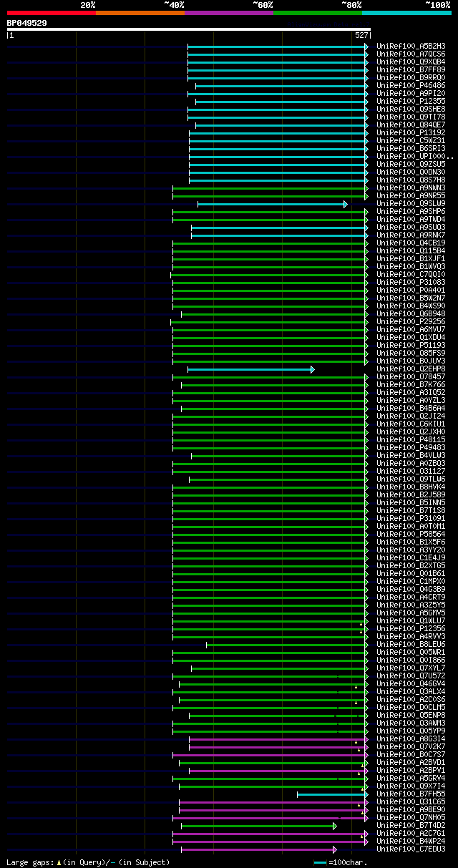Open hit UniRef100_Q9XQB4
Screen dimensions: 458x868
pos(411,62)
